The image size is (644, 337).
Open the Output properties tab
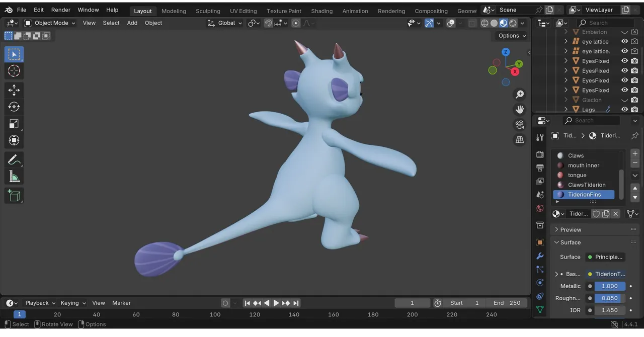click(540, 167)
